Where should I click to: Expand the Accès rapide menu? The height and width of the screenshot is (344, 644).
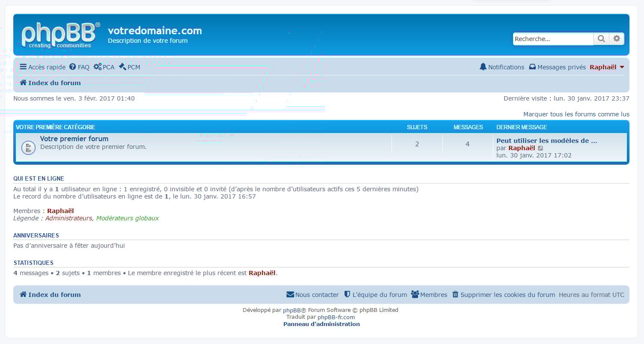tap(43, 67)
